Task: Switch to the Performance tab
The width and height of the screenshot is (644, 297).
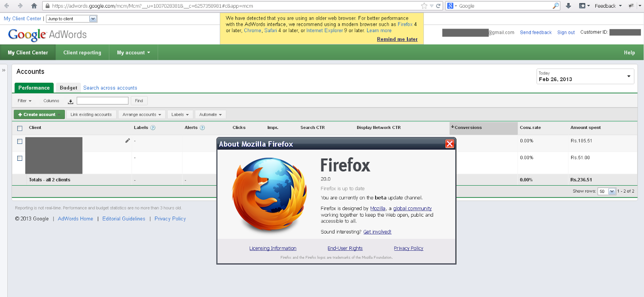Action: pos(34,88)
